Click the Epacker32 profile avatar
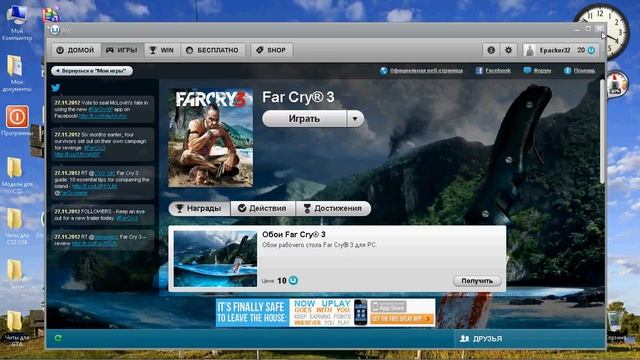This screenshot has height=360, width=640. click(530, 51)
